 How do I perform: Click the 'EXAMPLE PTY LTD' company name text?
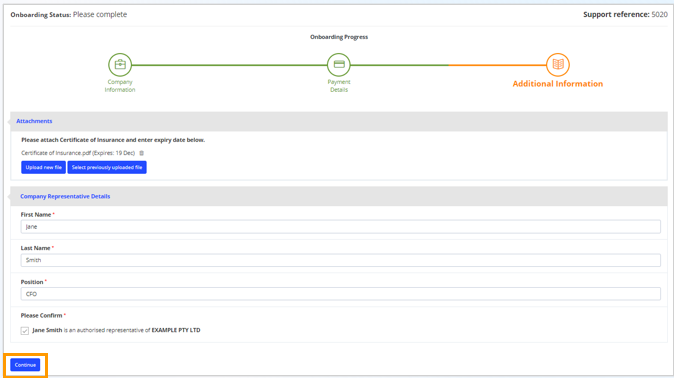(x=176, y=330)
